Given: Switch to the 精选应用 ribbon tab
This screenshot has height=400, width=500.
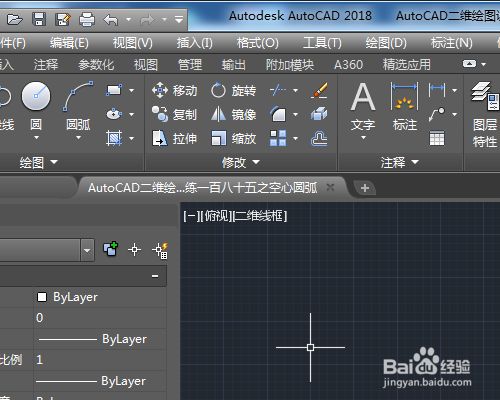Looking at the screenshot, I should 407,64.
